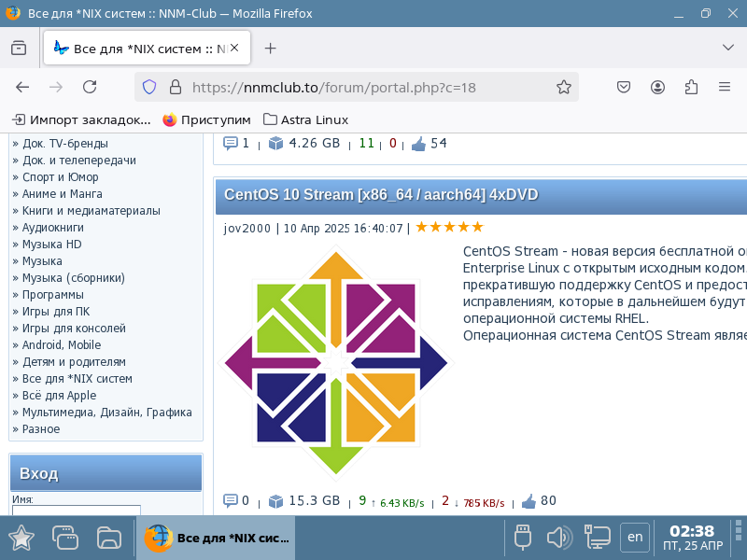Open the Save to Pocket icon
The image size is (747, 560).
624,87
